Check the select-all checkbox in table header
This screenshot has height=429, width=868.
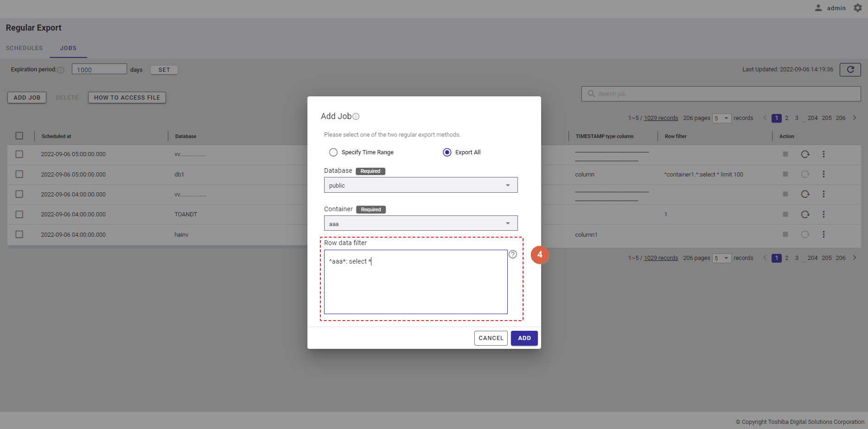(19, 136)
